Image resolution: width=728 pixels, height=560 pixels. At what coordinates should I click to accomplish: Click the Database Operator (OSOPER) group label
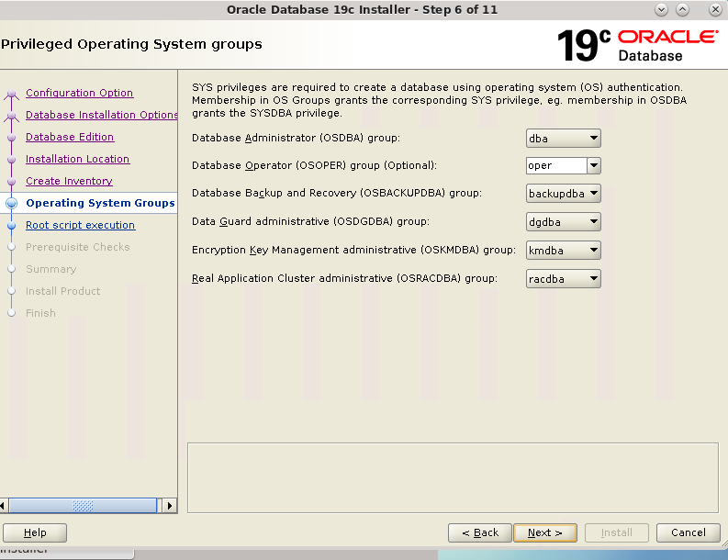point(314,165)
